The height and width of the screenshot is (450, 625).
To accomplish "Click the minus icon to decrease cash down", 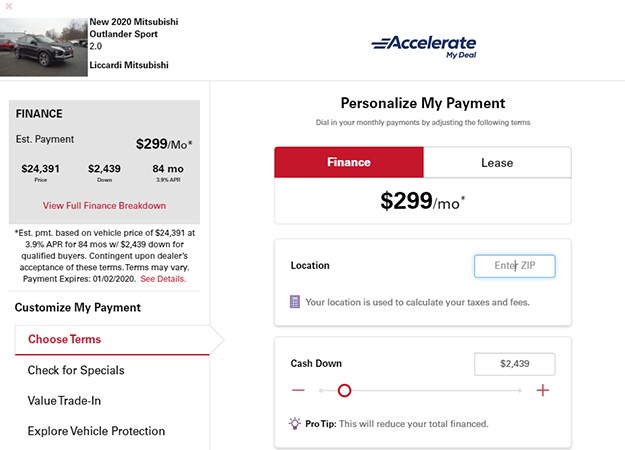I will click(x=298, y=390).
